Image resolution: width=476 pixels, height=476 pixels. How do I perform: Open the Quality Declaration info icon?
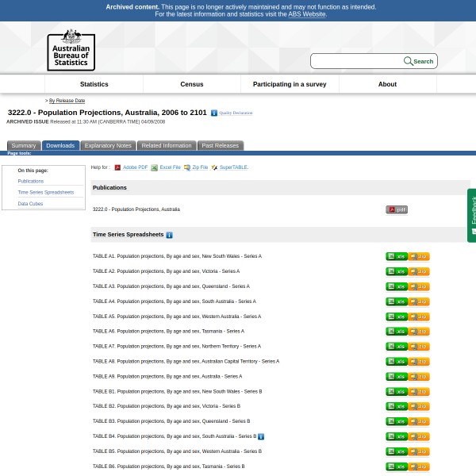(x=213, y=113)
